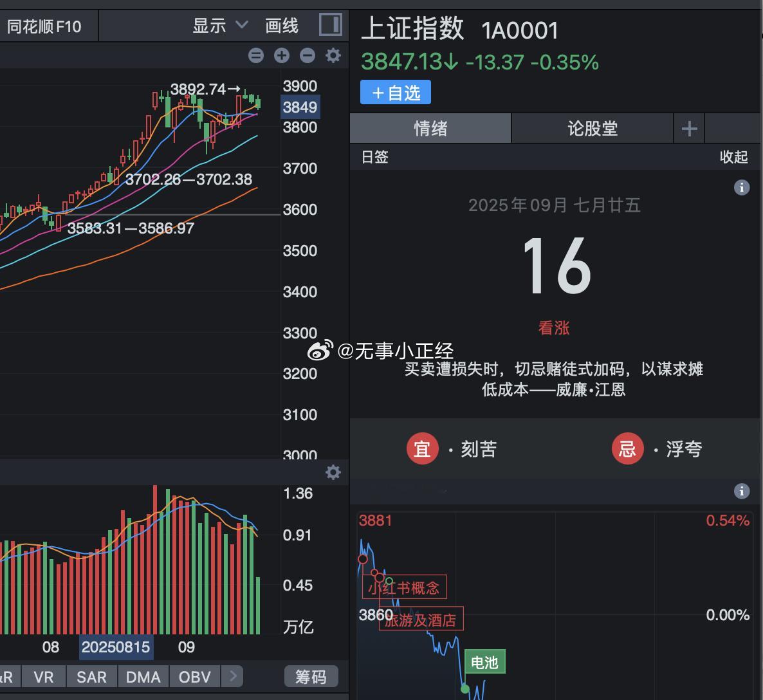Select the 画线 drawing tool
This screenshot has height=700, width=763.
pos(282,25)
